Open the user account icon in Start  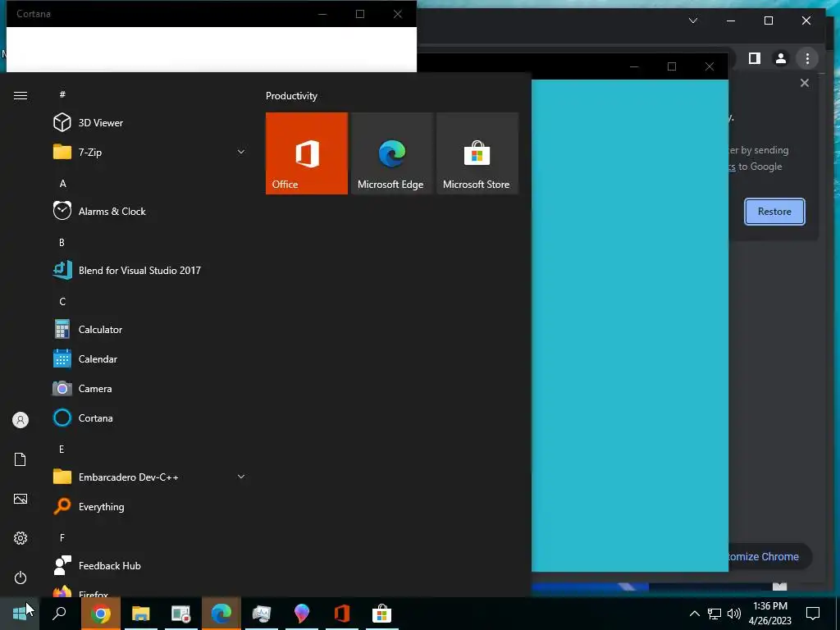coord(21,420)
